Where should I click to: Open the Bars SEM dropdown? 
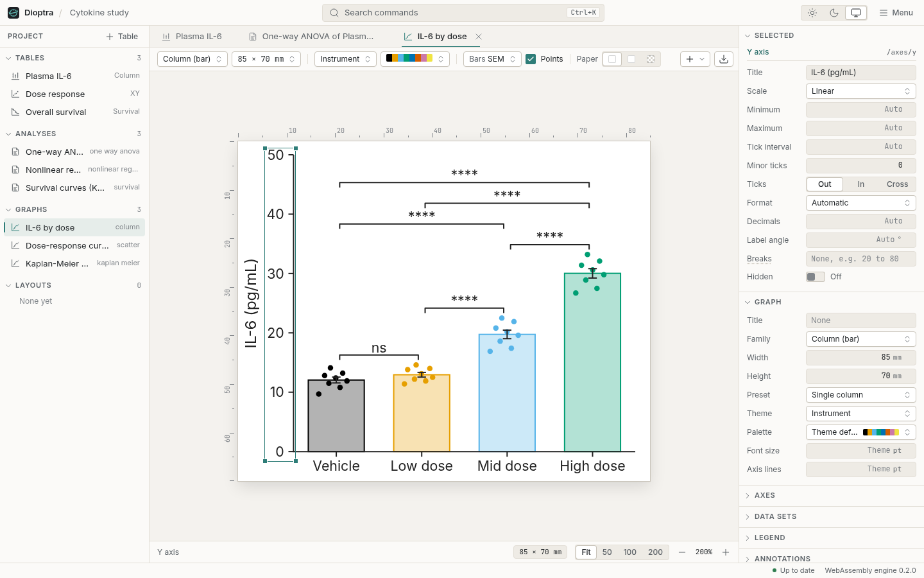click(492, 59)
